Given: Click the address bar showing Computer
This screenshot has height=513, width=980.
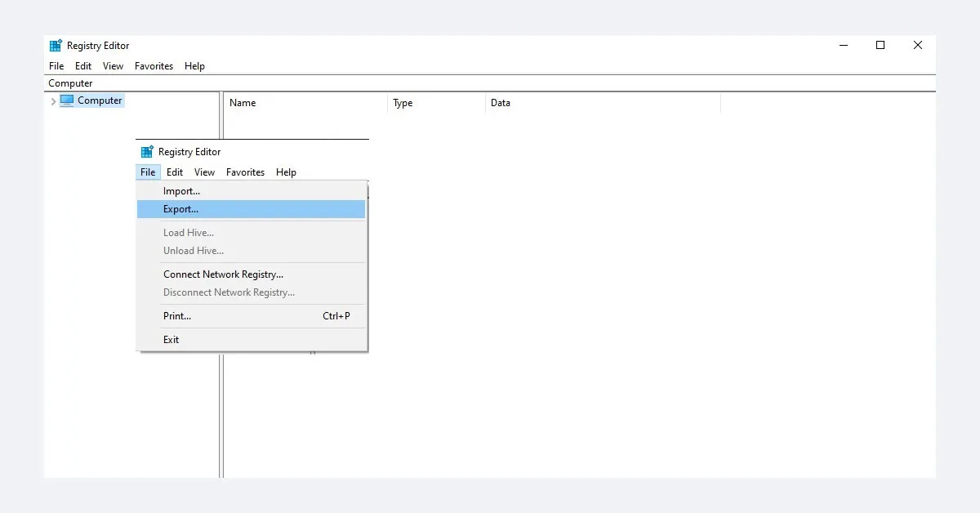Looking at the screenshot, I should coord(69,83).
